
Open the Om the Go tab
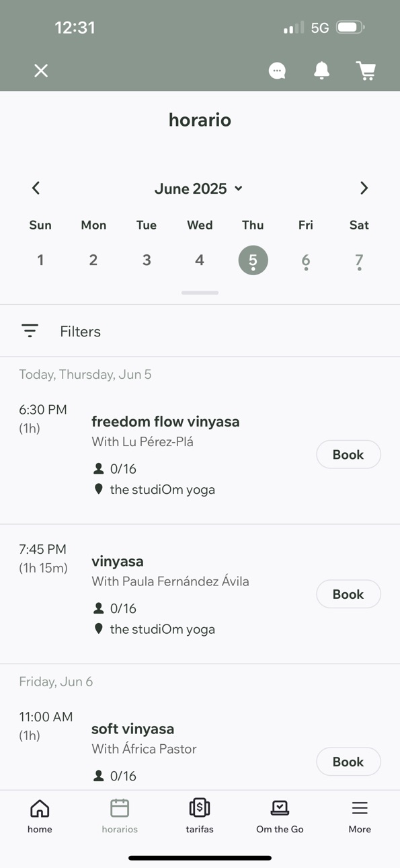tap(280, 816)
